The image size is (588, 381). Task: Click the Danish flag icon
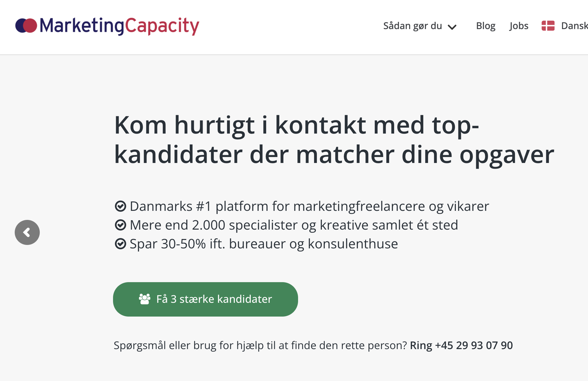pos(548,26)
